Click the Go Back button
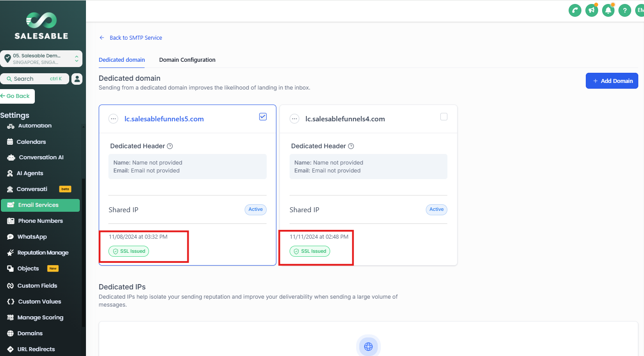The image size is (644, 356). pyautogui.click(x=16, y=96)
